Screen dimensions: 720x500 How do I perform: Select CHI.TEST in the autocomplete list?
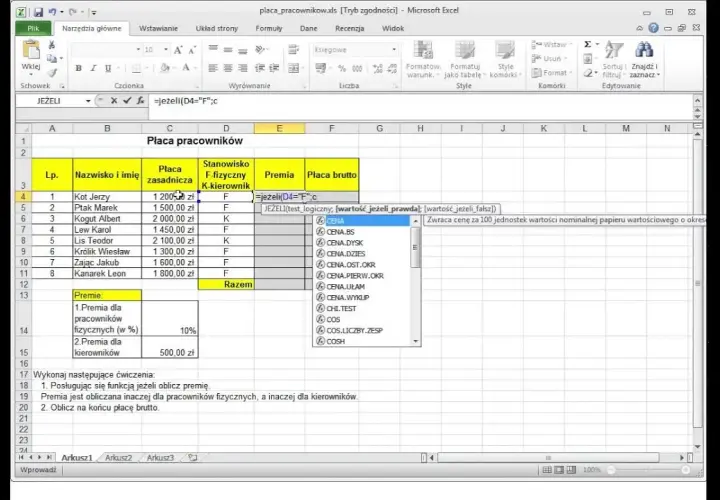pos(363,309)
